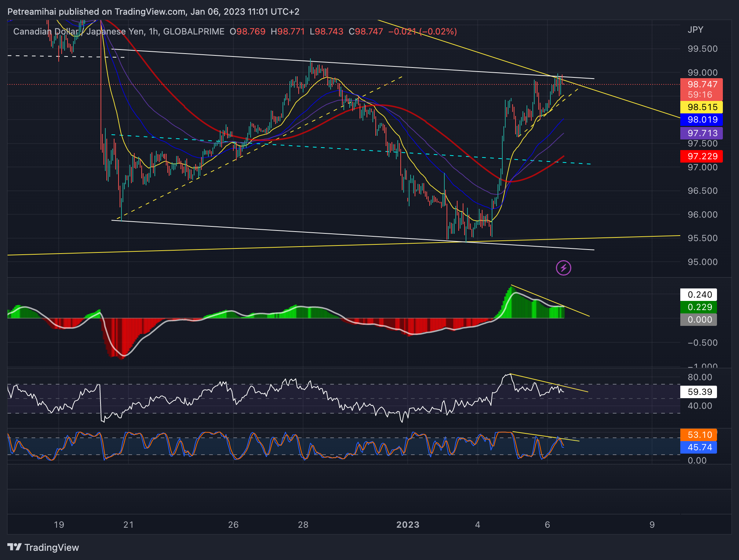
Task: Click the JPY currency label on price axis
Action: coord(695,30)
